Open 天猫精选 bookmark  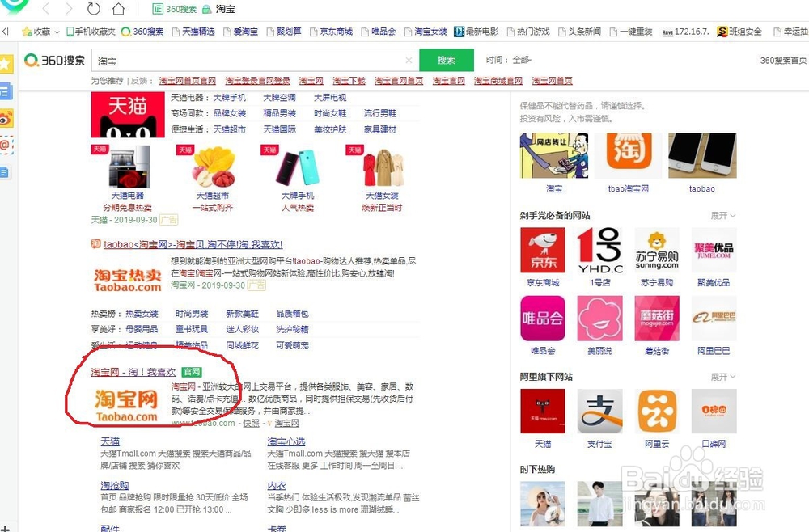(x=193, y=32)
